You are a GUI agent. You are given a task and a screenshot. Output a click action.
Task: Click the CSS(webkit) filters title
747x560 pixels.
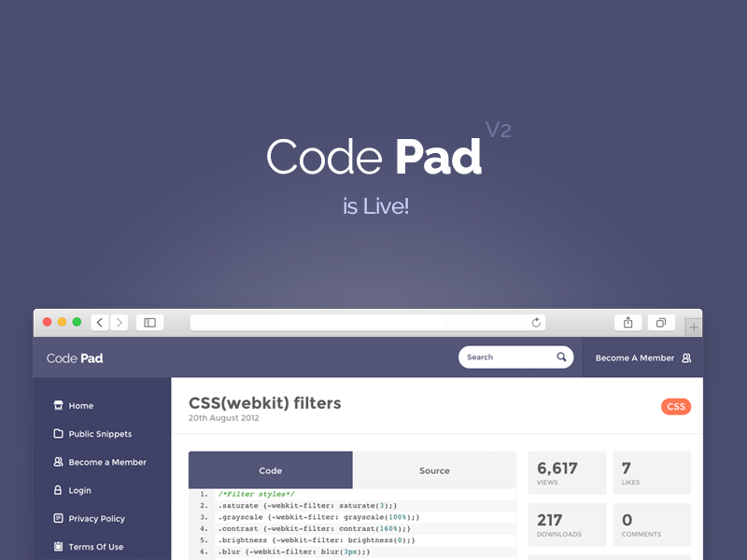pos(262,404)
